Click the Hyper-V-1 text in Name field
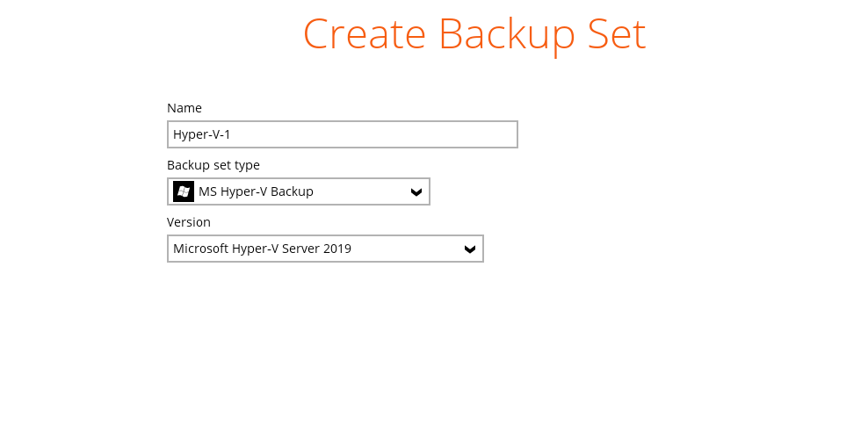This screenshot has height=433, width=868. pyautogui.click(x=202, y=134)
